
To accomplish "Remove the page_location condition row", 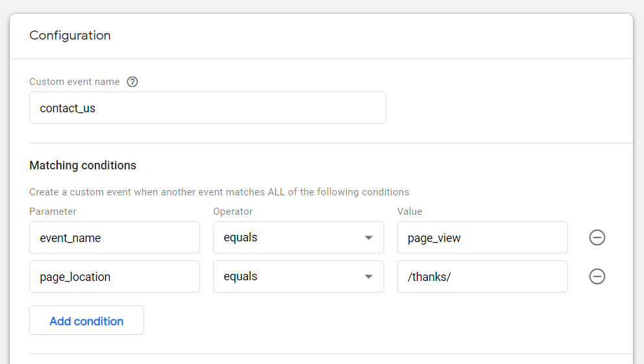I will click(x=597, y=276).
